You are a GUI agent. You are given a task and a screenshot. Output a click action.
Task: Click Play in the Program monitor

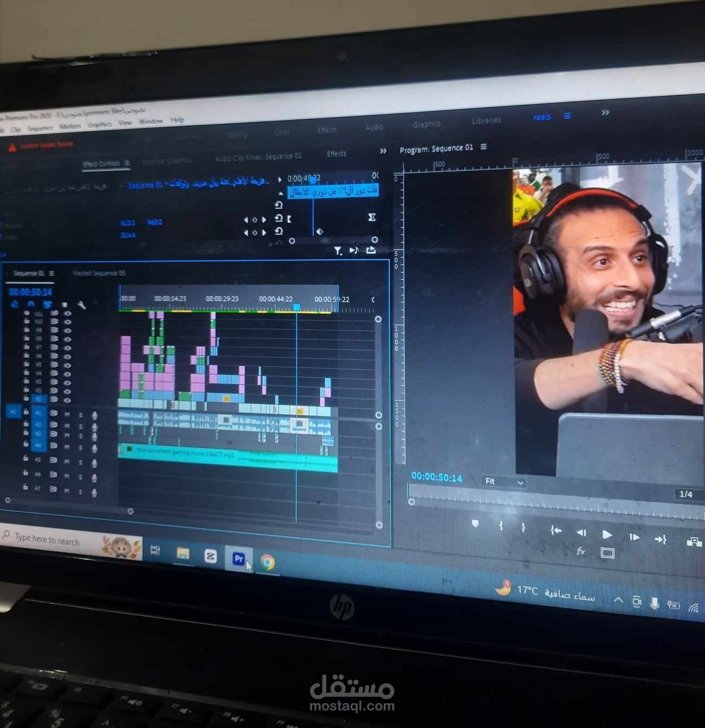[x=607, y=535]
